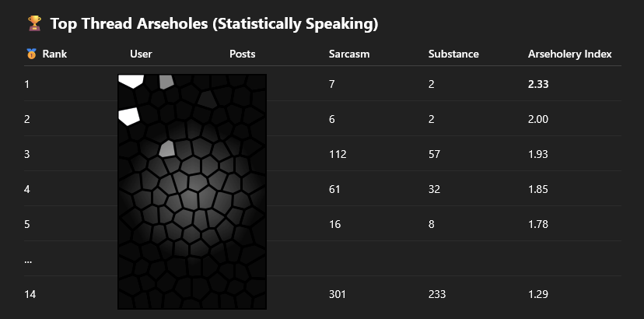Click the Posts column header

[x=243, y=54]
